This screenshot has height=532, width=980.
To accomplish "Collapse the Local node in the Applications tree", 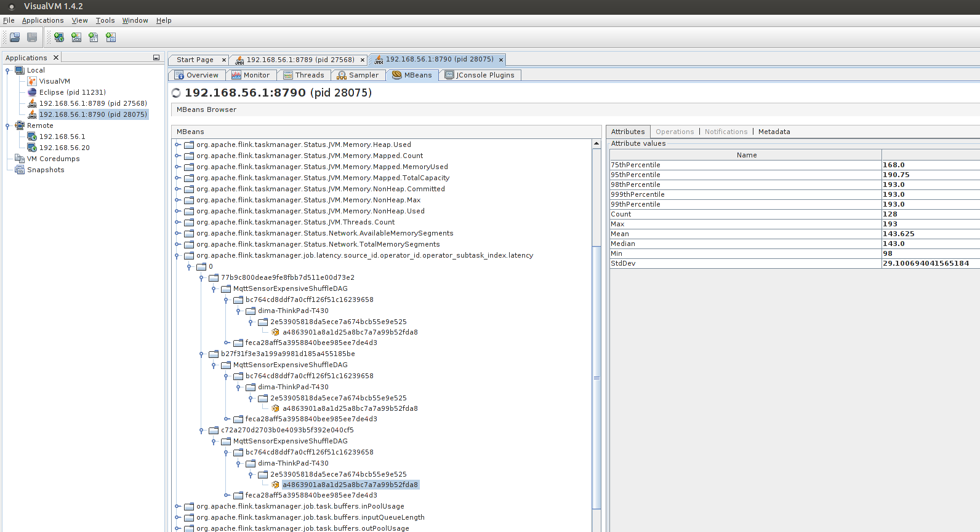I will click(7, 70).
